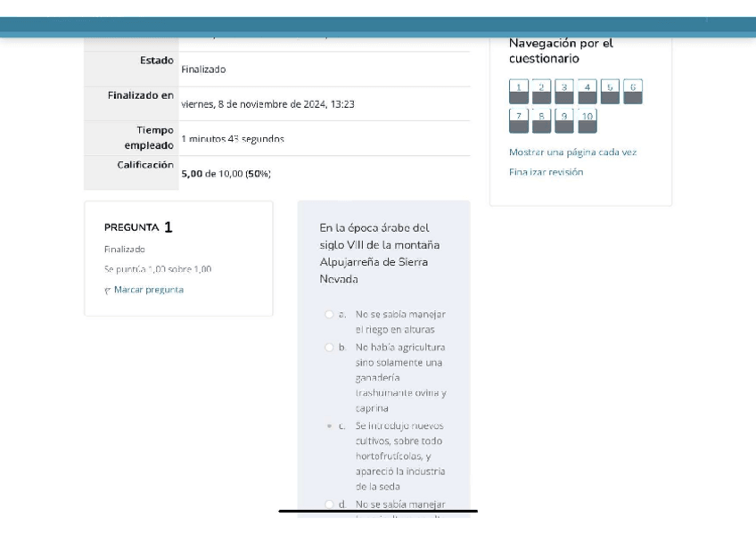Open 'Mostrar una página cada vez' link

(x=572, y=152)
